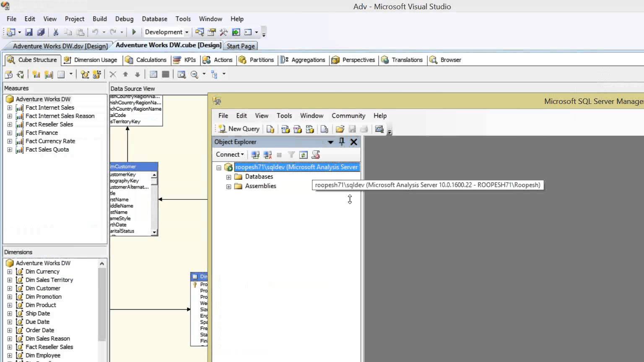The width and height of the screenshot is (644, 362).
Task: Open the Object Explorer window position dropdown
Action: 330,142
